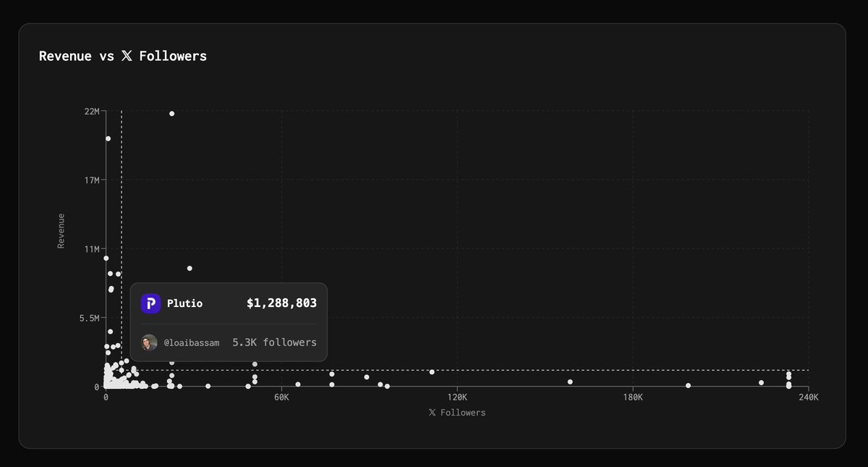Image resolution: width=868 pixels, height=467 pixels.
Task: Click the 240K tick label on the x-axis
Action: click(809, 397)
